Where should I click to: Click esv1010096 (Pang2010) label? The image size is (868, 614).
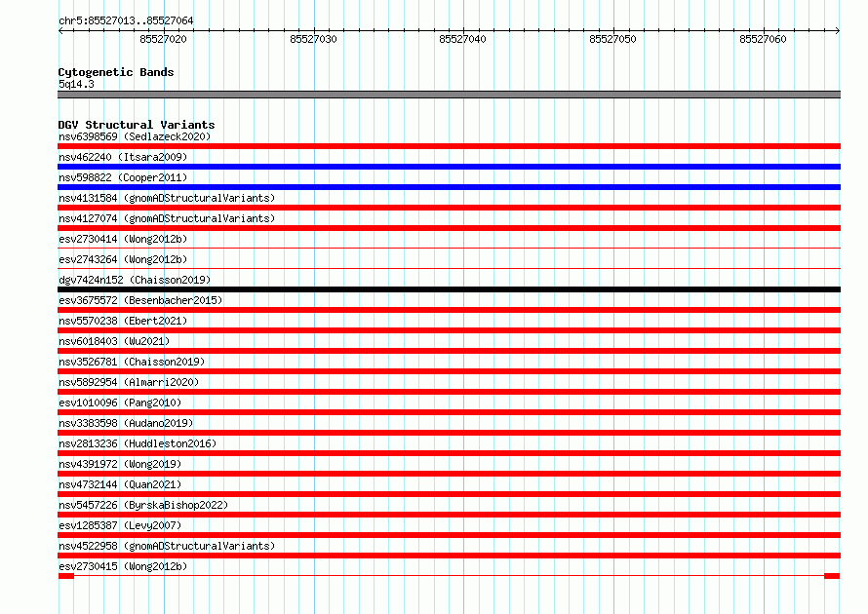click(120, 403)
